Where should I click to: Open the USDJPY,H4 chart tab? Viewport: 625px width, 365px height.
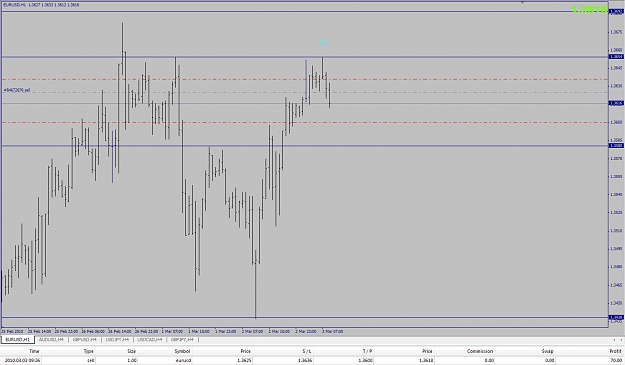(117, 339)
